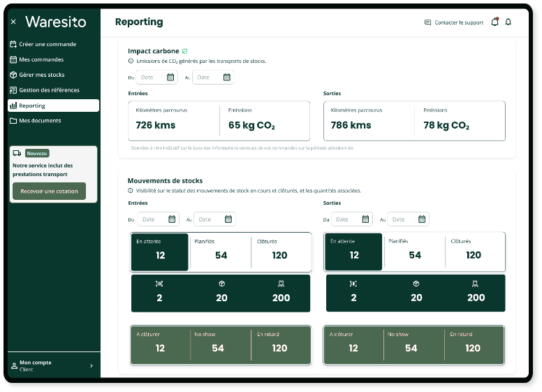Go to Gérer mes stocks
The width and height of the screenshot is (542, 392).
click(x=42, y=75)
